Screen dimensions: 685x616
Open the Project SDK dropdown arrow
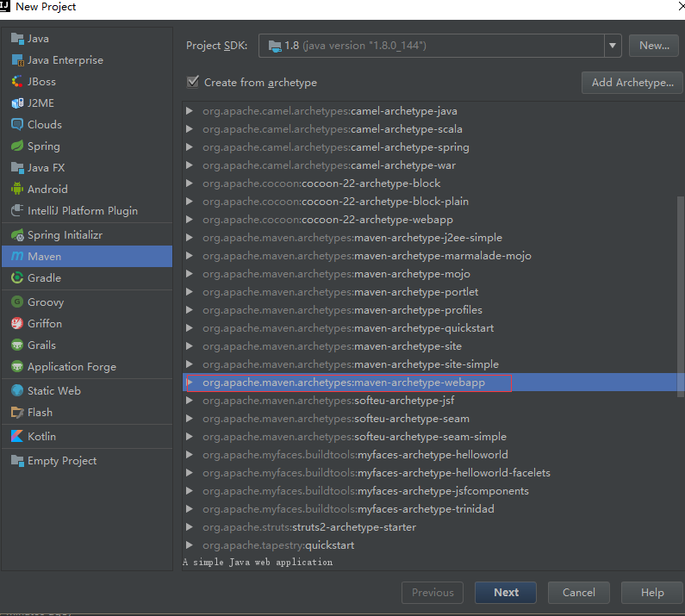point(613,46)
